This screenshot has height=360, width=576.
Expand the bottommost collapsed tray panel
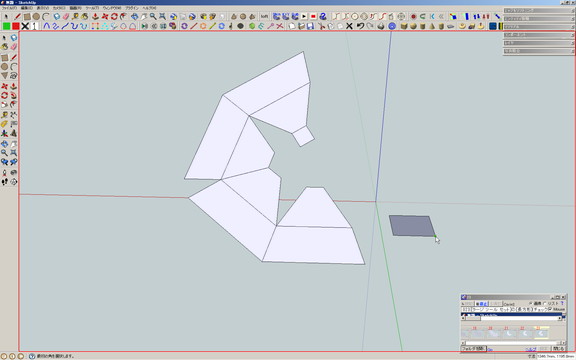[539, 51]
